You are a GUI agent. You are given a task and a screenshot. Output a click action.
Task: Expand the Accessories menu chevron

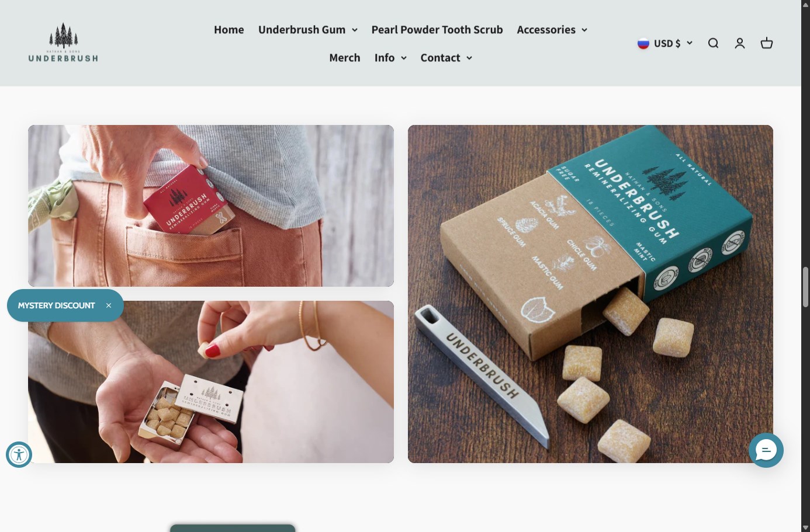pos(584,30)
